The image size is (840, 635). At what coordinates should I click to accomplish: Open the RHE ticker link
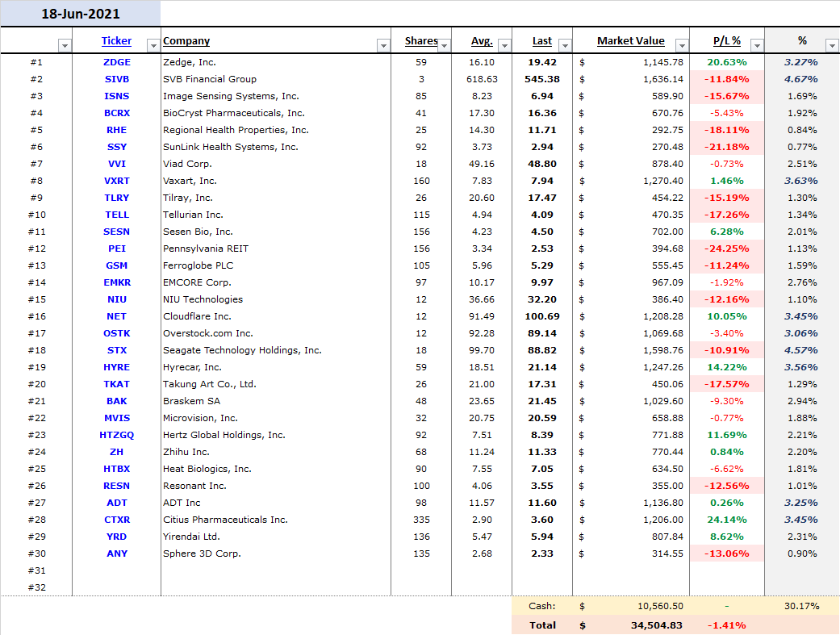[x=117, y=130]
